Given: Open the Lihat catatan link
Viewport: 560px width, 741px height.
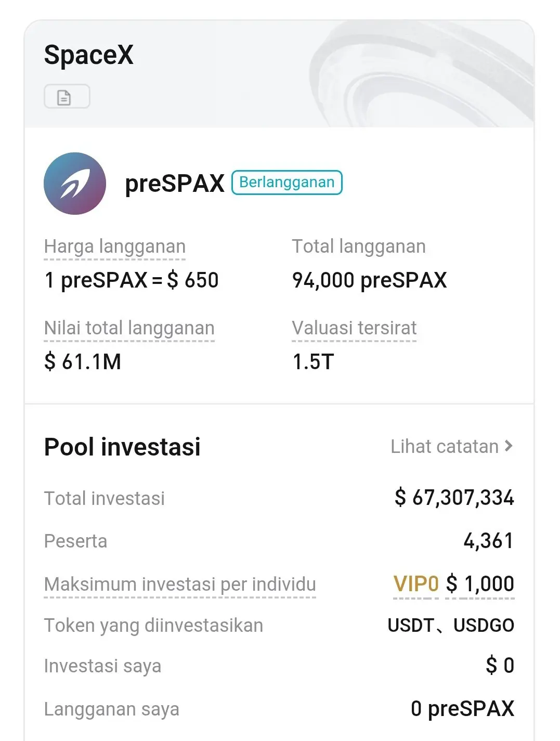Looking at the screenshot, I should point(445,447).
